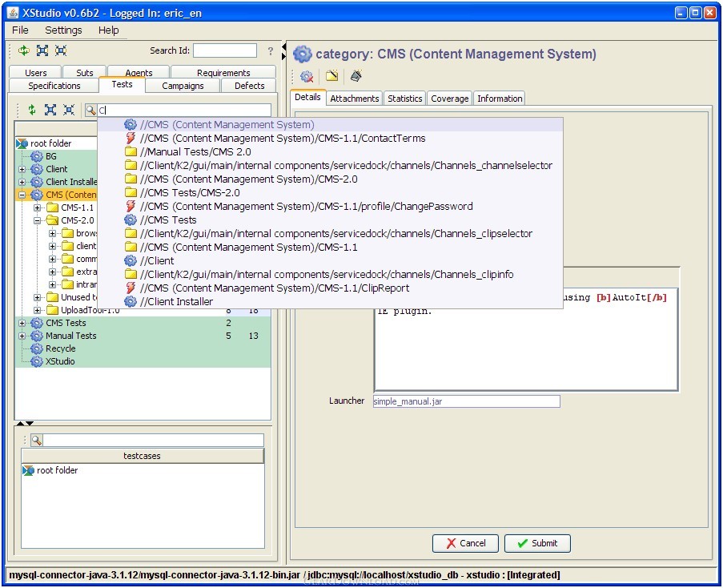
Task: Open the Help menu
Action: click(108, 30)
